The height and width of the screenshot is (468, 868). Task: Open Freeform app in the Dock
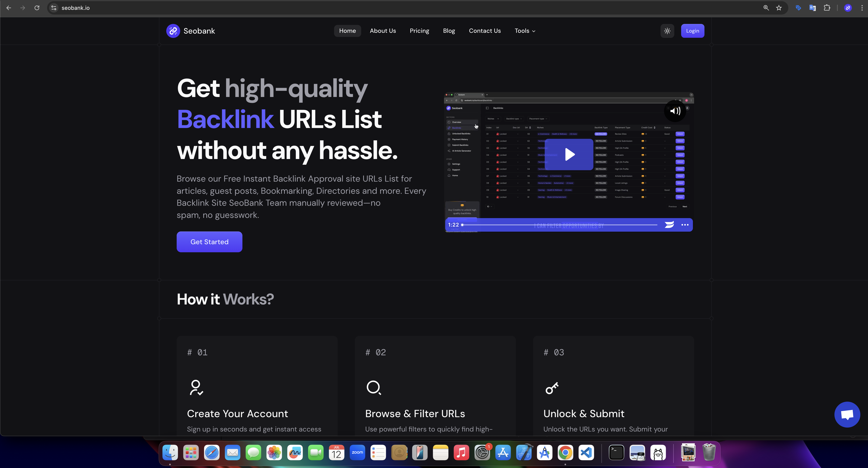(295, 452)
